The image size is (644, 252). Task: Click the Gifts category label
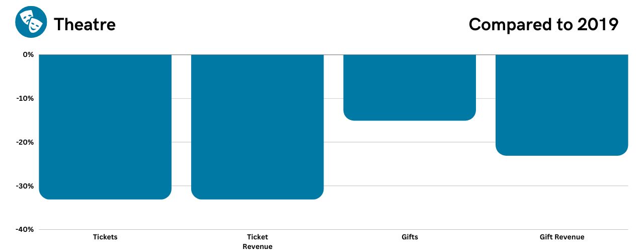tap(410, 237)
